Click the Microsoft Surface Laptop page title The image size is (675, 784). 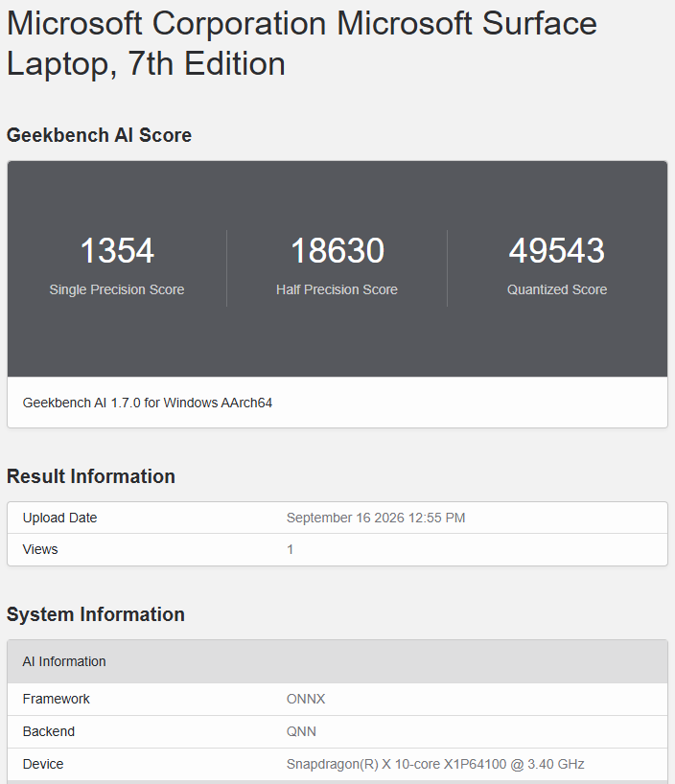pos(302,44)
